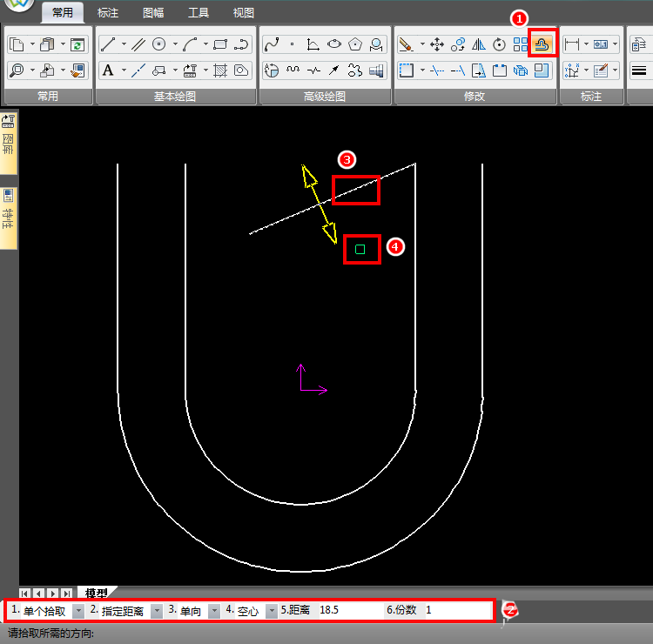
Task: Switch to the 标注 ribbon tab
Action: tap(108, 13)
